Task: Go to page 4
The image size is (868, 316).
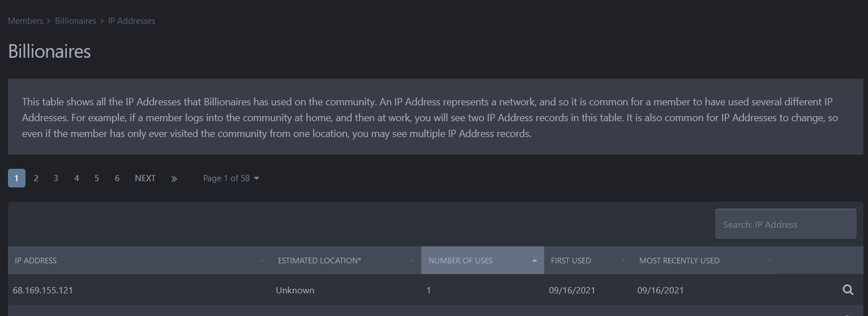Action: pos(76,178)
